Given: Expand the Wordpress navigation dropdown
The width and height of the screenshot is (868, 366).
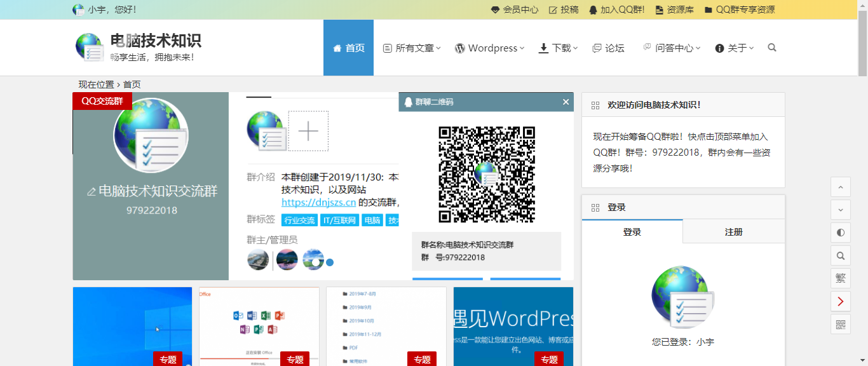Looking at the screenshot, I should click(x=490, y=48).
